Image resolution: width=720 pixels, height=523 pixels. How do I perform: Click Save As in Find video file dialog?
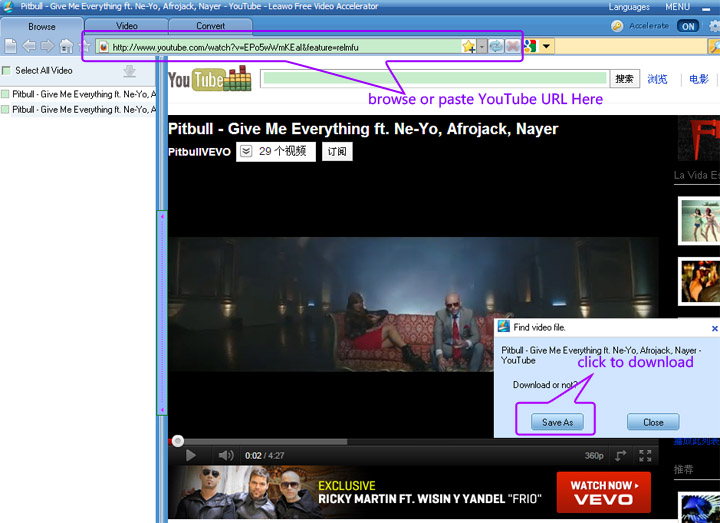(557, 422)
